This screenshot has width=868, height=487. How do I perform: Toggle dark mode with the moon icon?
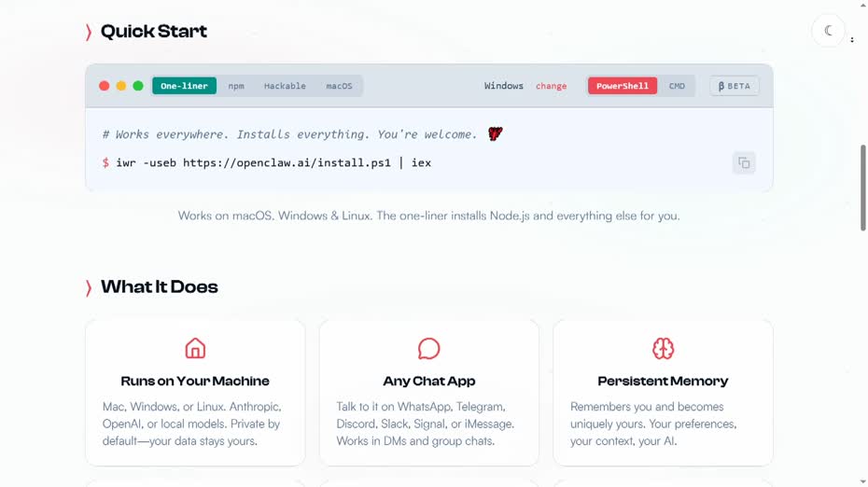(828, 31)
